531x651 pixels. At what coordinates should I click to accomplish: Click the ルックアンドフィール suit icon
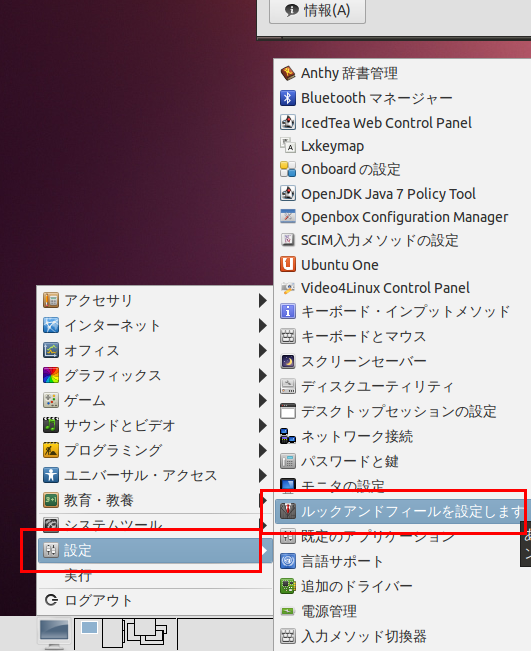[x=288, y=512]
